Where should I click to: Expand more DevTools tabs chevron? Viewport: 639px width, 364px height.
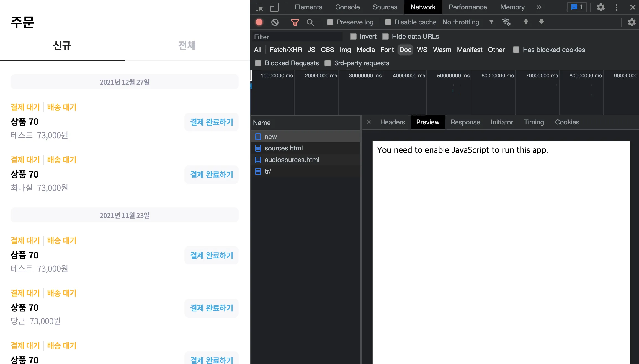pos(539,7)
